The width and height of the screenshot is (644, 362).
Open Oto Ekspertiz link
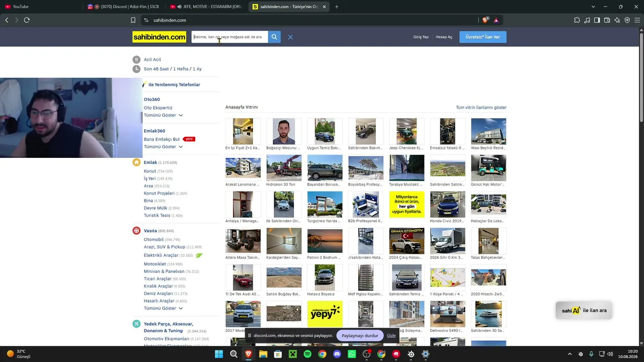(x=158, y=108)
